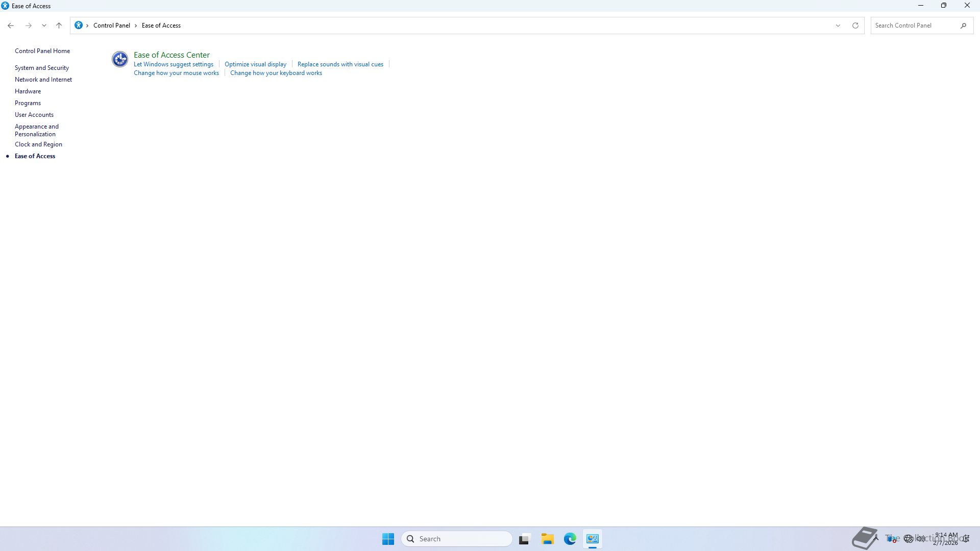
Task: Open File Explorer from the taskbar
Action: [547, 539]
